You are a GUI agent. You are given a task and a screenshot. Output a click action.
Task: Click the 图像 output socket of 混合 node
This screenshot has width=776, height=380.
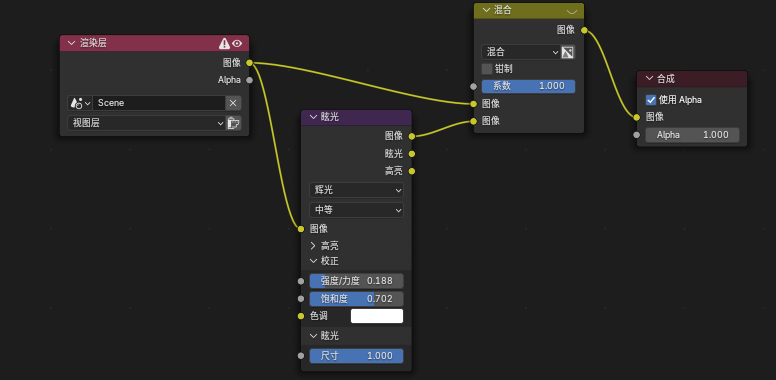(x=584, y=30)
